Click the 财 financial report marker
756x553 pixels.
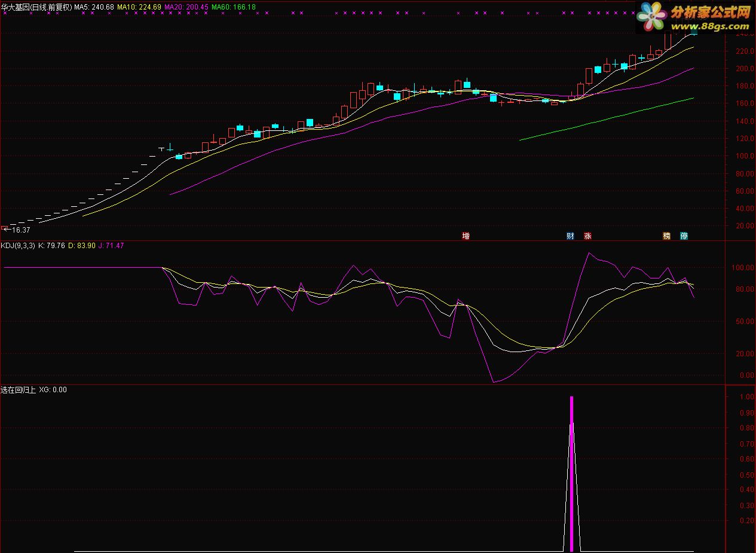570,236
